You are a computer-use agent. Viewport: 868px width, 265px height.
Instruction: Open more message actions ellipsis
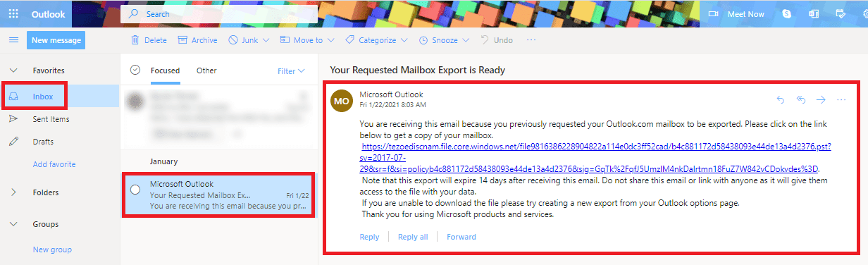(x=841, y=100)
